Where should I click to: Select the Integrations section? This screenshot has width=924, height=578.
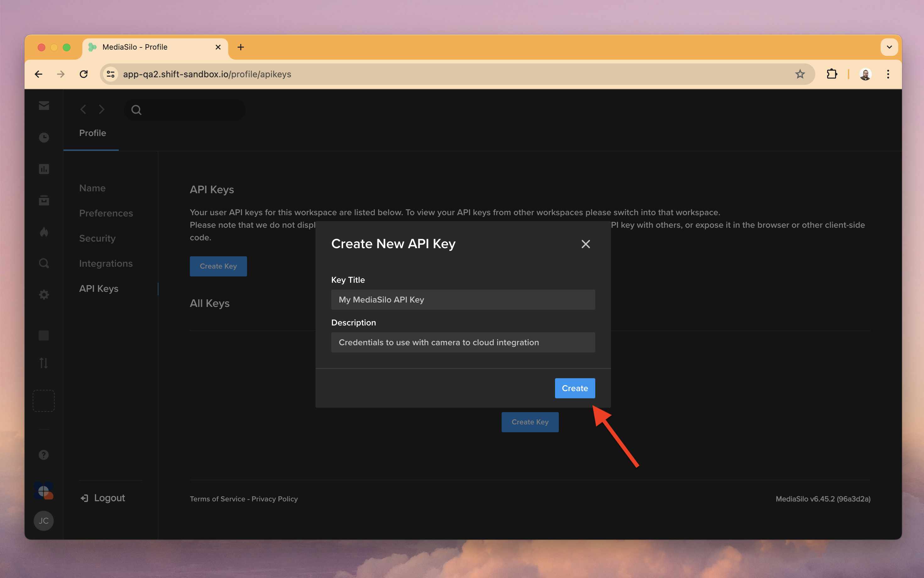(x=106, y=263)
